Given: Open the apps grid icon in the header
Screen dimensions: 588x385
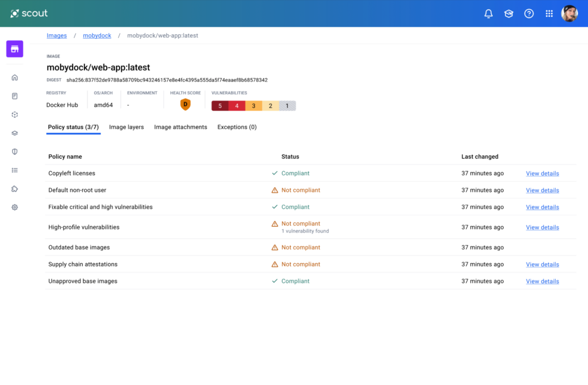Looking at the screenshot, I should pyautogui.click(x=549, y=14).
